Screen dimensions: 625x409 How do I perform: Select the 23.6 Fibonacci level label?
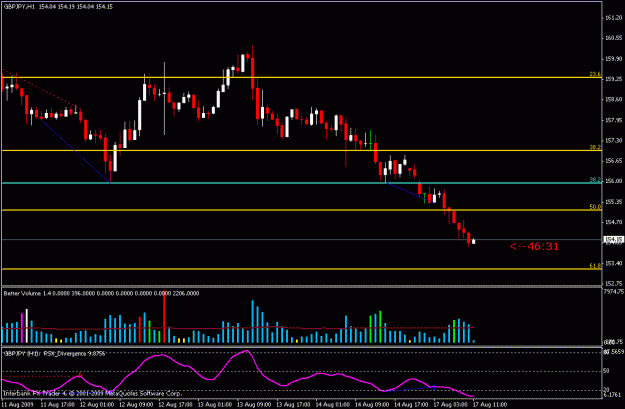[x=595, y=74]
